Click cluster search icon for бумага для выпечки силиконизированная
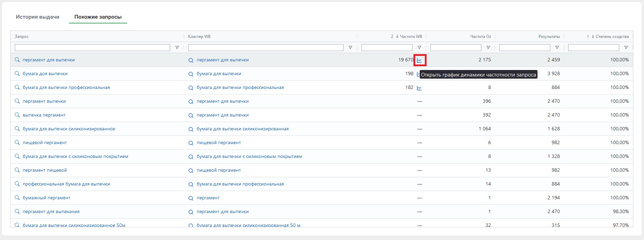This screenshot has width=644, height=240. [191, 129]
